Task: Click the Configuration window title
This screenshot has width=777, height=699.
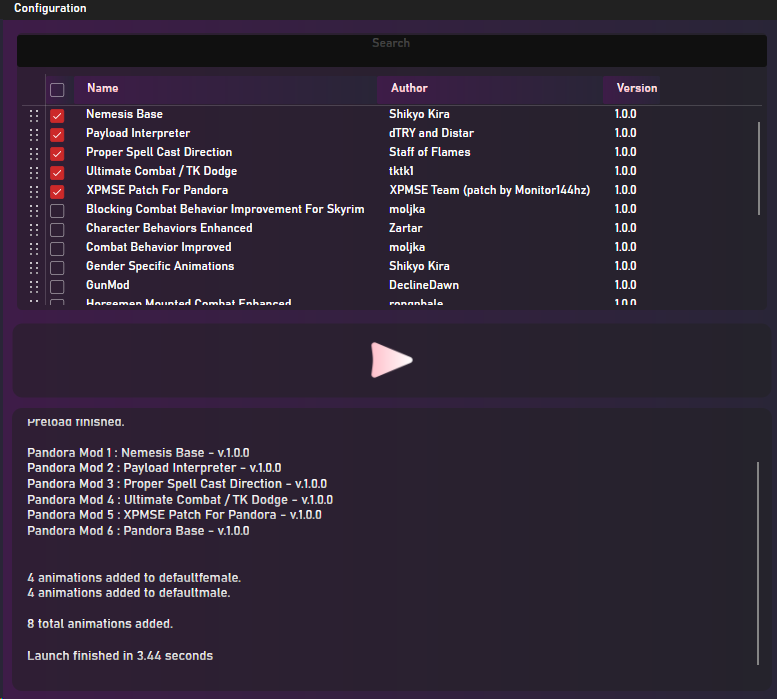Action: pos(50,8)
